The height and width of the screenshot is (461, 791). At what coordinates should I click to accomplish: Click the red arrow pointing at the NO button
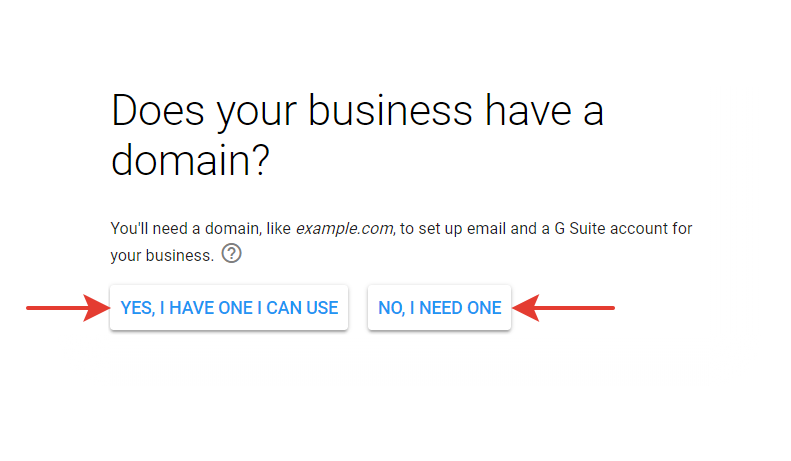563,308
